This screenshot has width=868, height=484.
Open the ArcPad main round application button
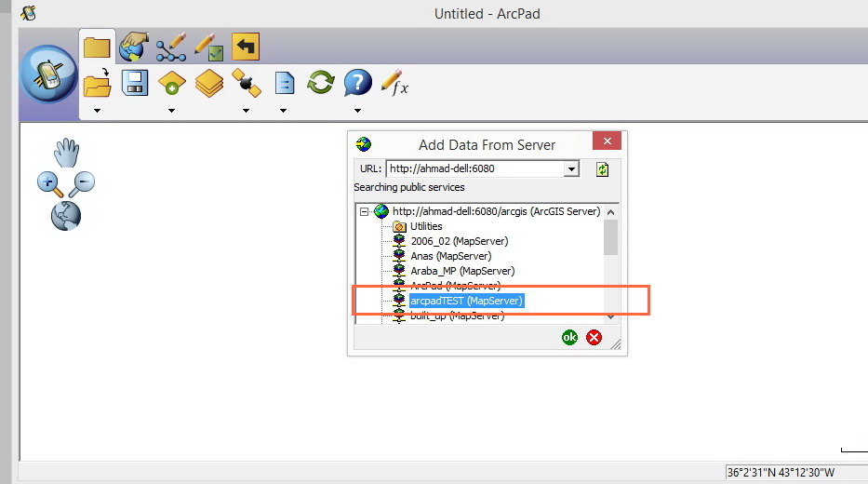[x=48, y=74]
